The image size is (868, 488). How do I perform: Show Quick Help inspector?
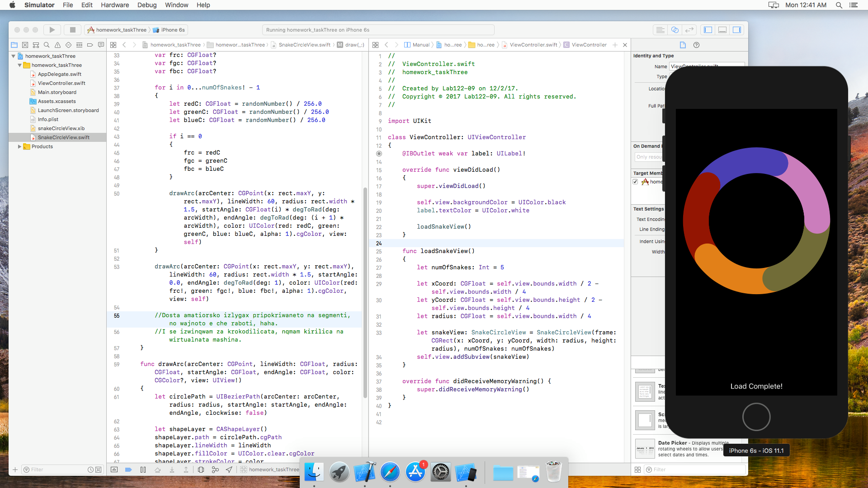pyautogui.click(x=696, y=45)
